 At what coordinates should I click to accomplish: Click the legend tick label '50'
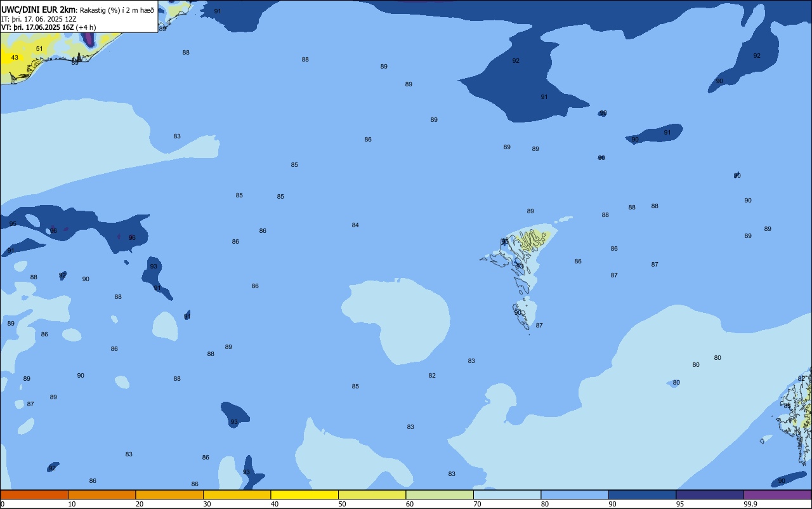(342, 504)
